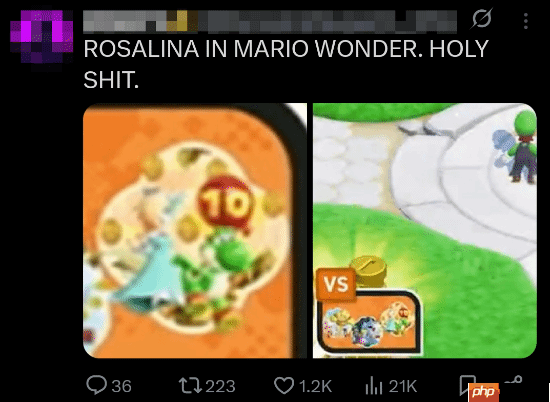
Task: Click the 223 reposts count
Action: coord(220,386)
